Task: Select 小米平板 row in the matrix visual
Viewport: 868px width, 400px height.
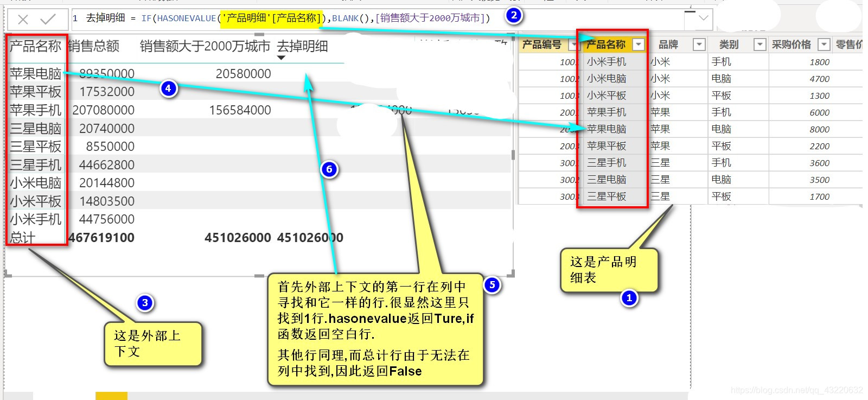Action: point(35,201)
